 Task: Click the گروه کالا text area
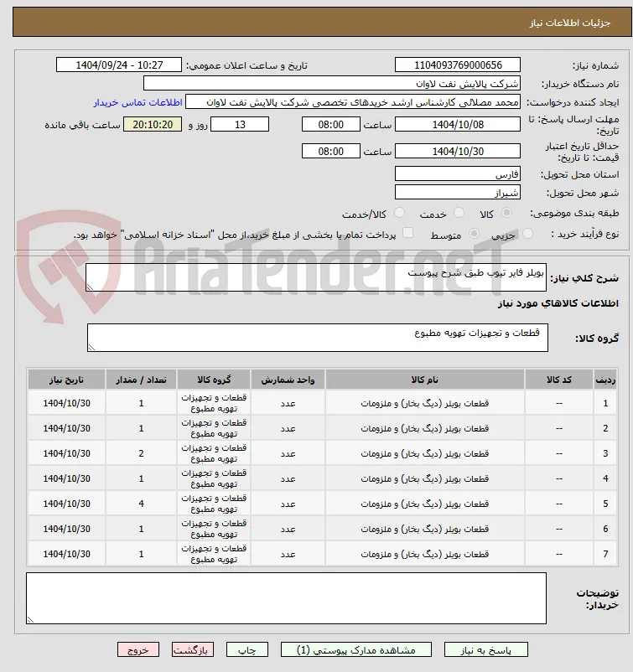[318, 338]
